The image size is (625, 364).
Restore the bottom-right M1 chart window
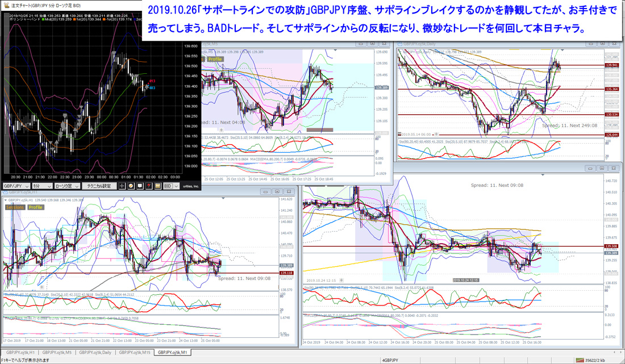pyautogui.click(x=602, y=169)
